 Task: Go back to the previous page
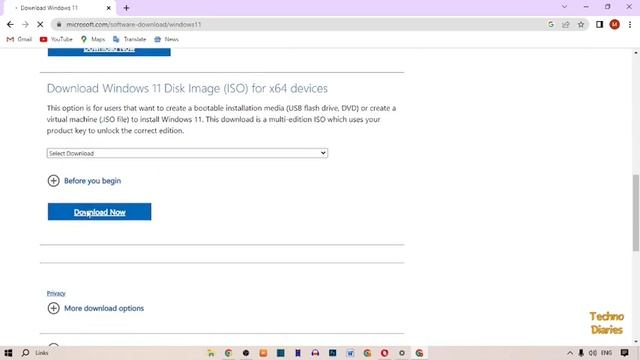[x=10, y=24]
